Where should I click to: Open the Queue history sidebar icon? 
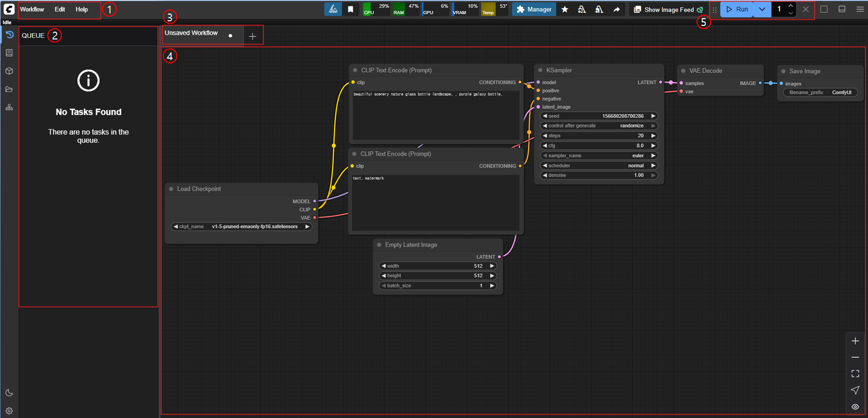9,35
